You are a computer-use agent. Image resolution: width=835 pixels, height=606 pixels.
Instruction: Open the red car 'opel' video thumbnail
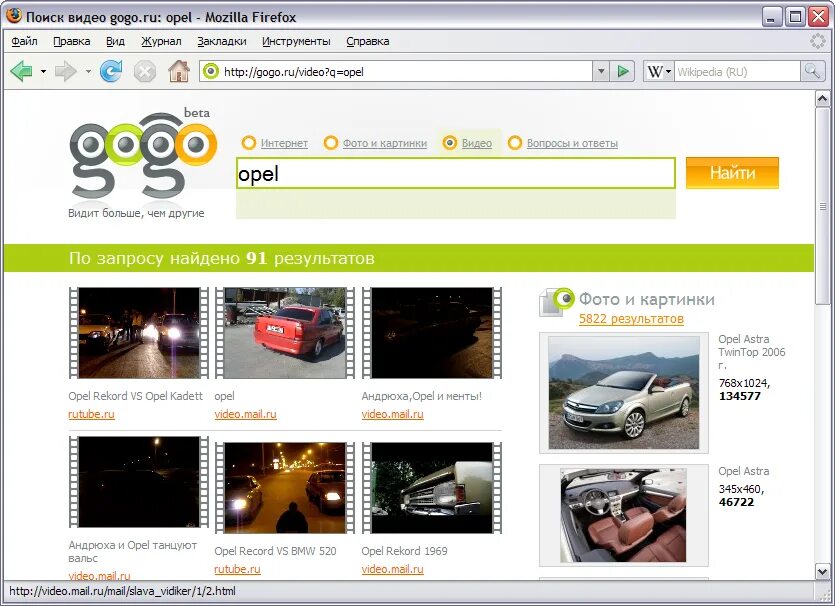[x=285, y=333]
